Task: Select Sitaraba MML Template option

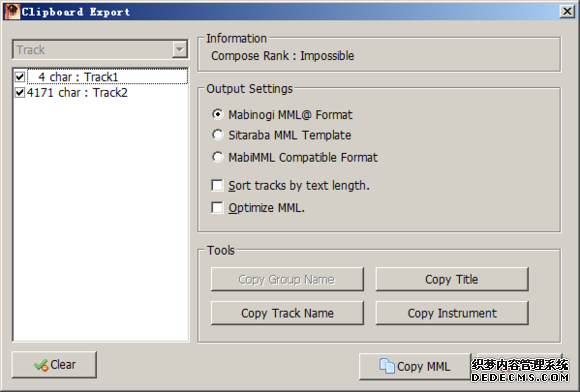Action: 218,135
